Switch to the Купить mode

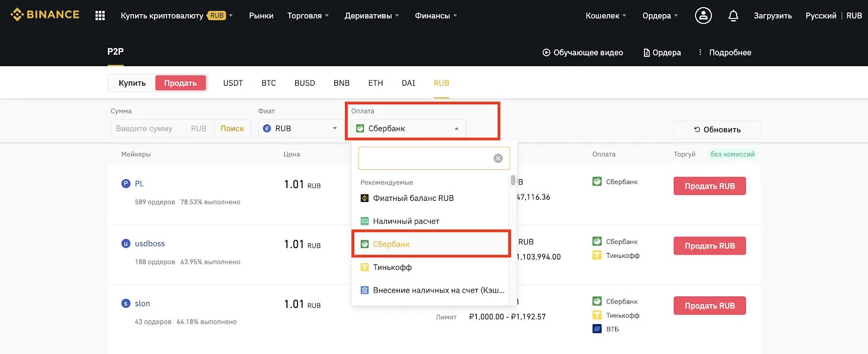click(x=132, y=83)
